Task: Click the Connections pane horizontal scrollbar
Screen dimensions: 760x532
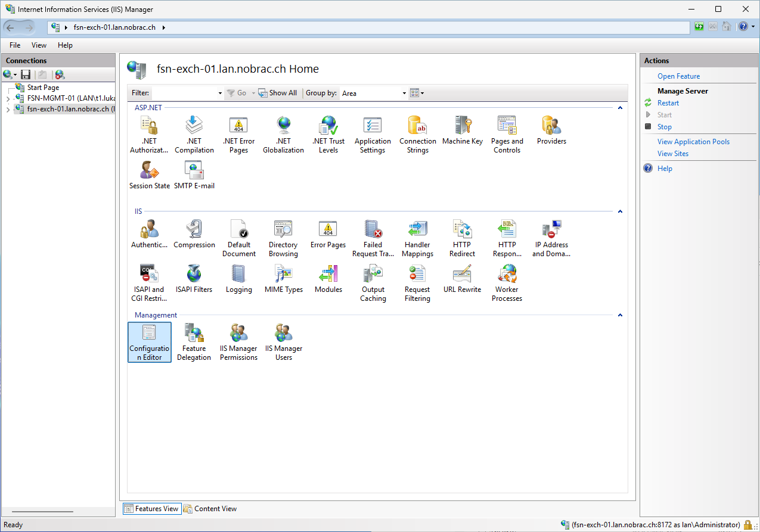Action: tap(42, 511)
